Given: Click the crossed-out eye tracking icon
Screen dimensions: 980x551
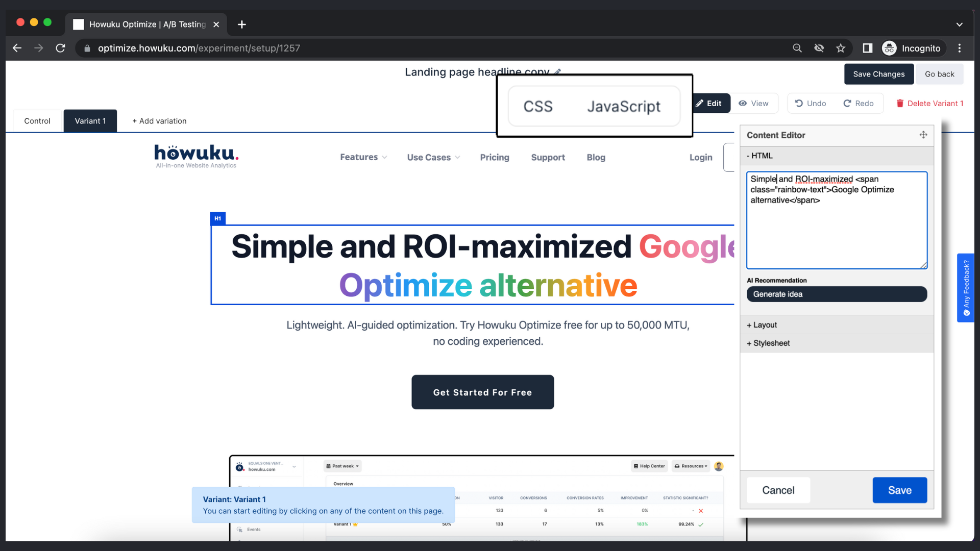Looking at the screenshot, I should pyautogui.click(x=819, y=48).
